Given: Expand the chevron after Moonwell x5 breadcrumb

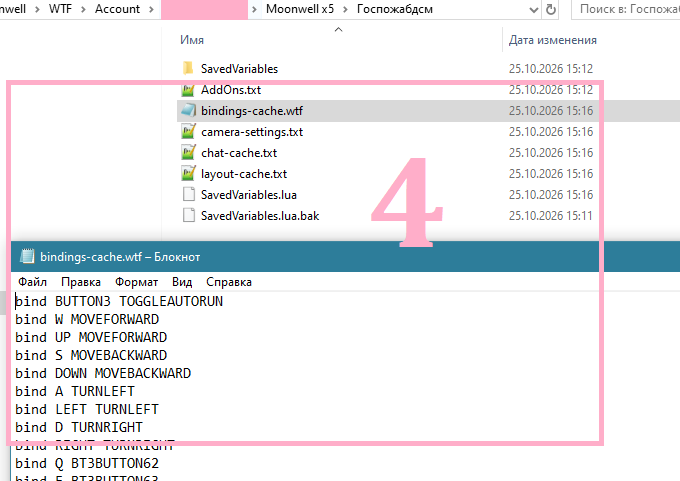Looking at the screenshot, I should pos(346,9).
